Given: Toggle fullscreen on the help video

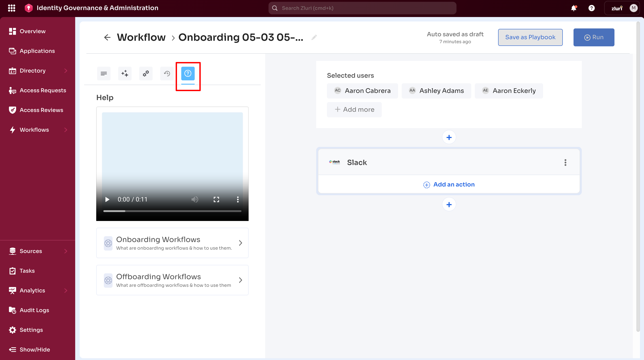Looking at the screenshot, I should coord(216,199).
